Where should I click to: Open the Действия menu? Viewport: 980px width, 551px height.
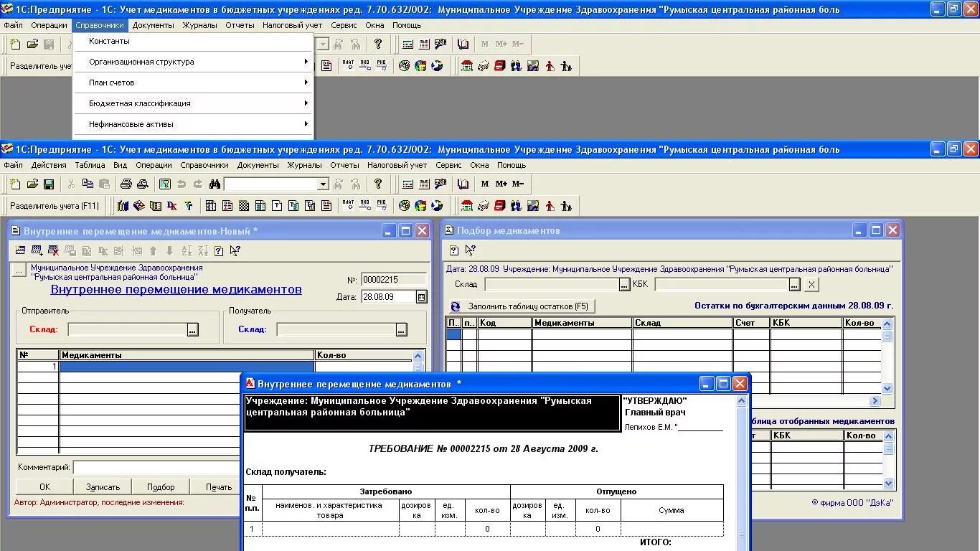coord(49,165)
